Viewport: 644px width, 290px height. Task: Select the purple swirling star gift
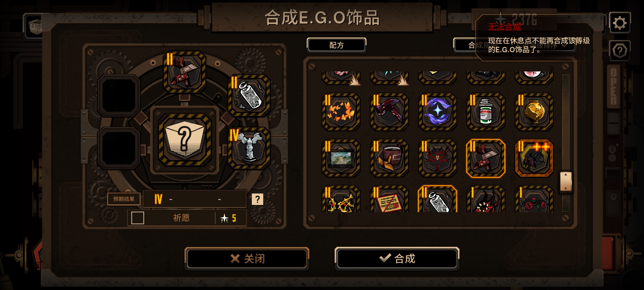tap(437, 112)
